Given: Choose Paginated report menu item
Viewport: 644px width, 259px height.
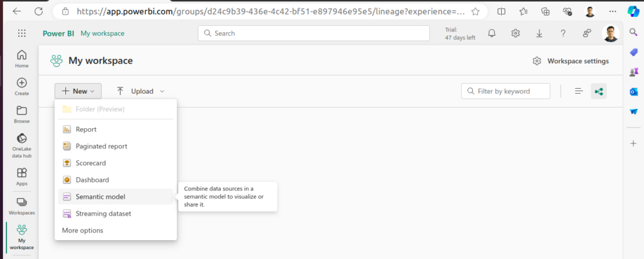Looking at the screenshot, I should (x=101, y=146).
